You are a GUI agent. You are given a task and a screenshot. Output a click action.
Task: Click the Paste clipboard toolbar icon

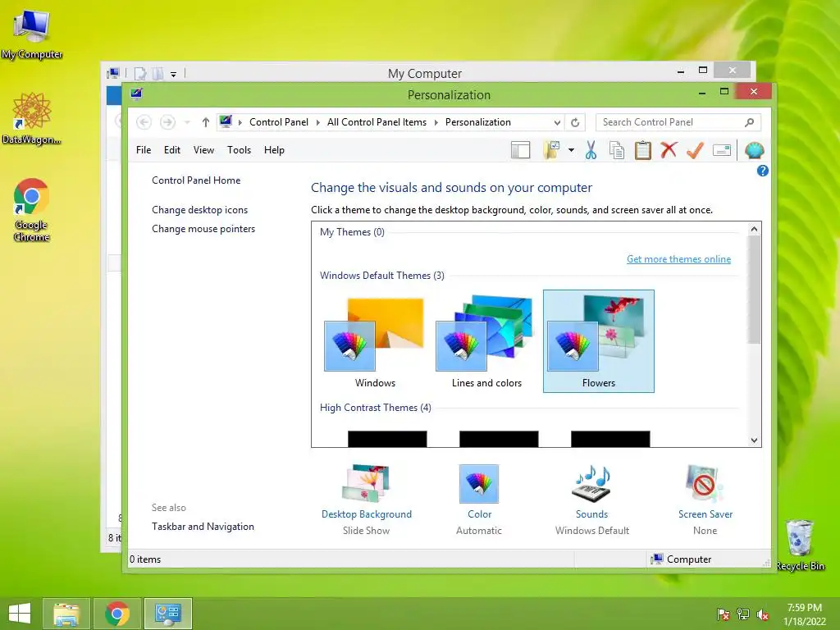pyautogui.click(x=643, y=151)
